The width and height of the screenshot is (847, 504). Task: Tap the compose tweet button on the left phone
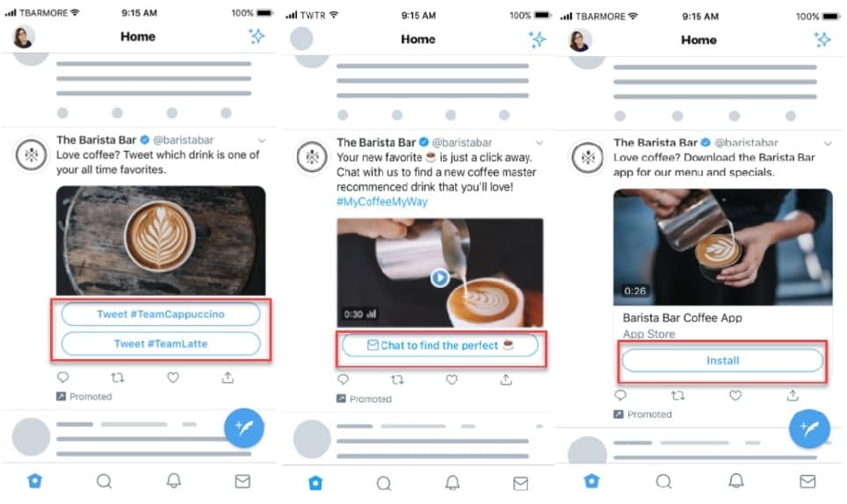243,428
